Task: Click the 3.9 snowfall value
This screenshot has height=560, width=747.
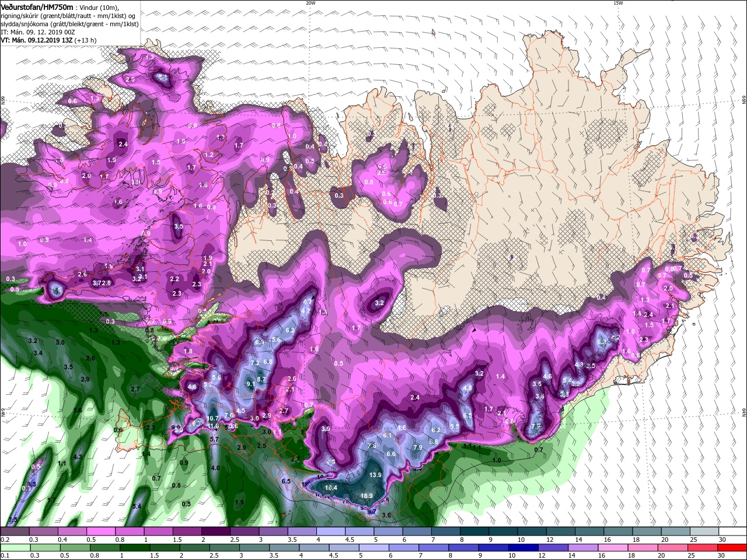Action: point(326,429)
